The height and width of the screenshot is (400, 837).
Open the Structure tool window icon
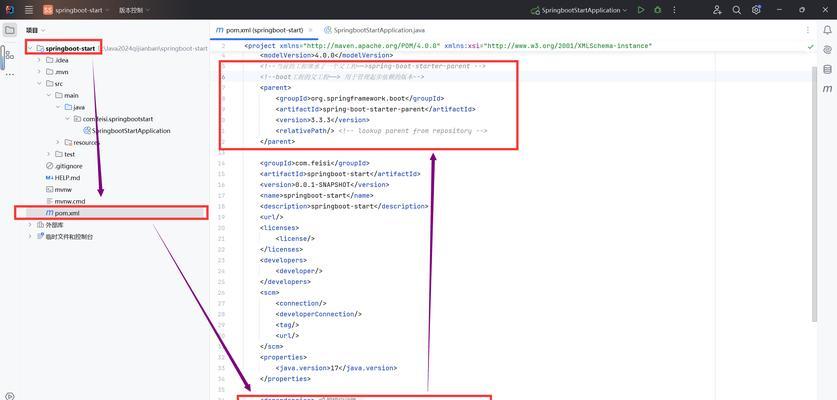(x=10, y=54)
